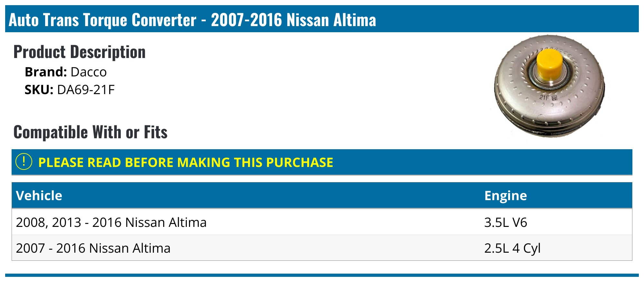Click the 2.5L 4 Cyl engine cell

512,248
